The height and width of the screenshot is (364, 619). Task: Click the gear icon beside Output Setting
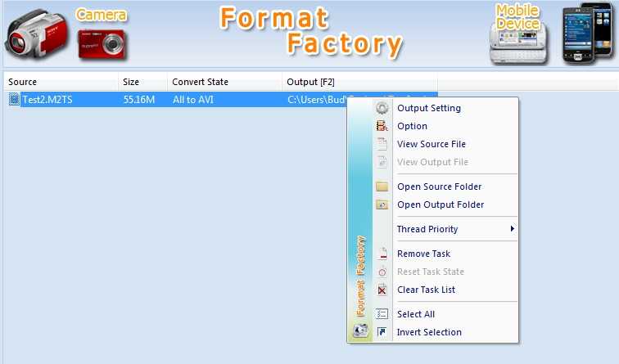[x=382, y=108]
